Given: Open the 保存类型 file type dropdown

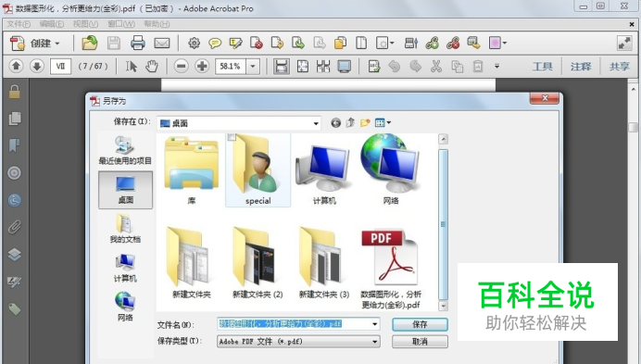Looking at the screenshot, I should [x=374, y=342].
